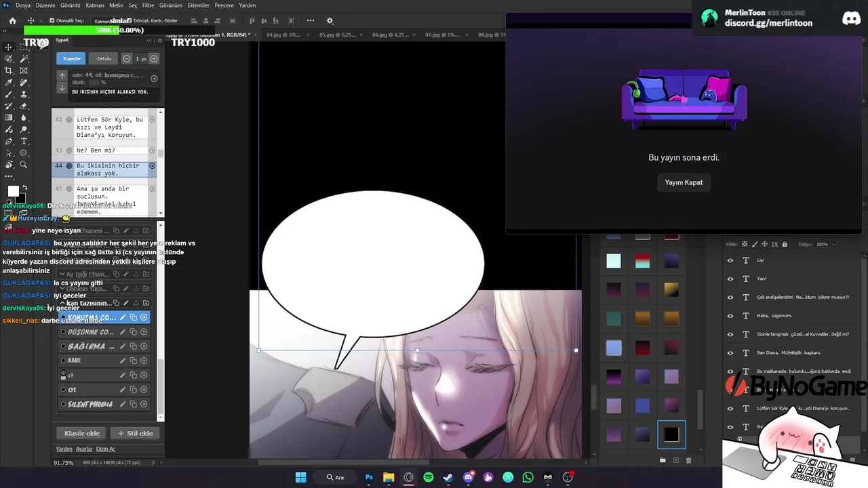Select the Path Selection arrow tool
This screenshot has width=868, height=488.
9,153
